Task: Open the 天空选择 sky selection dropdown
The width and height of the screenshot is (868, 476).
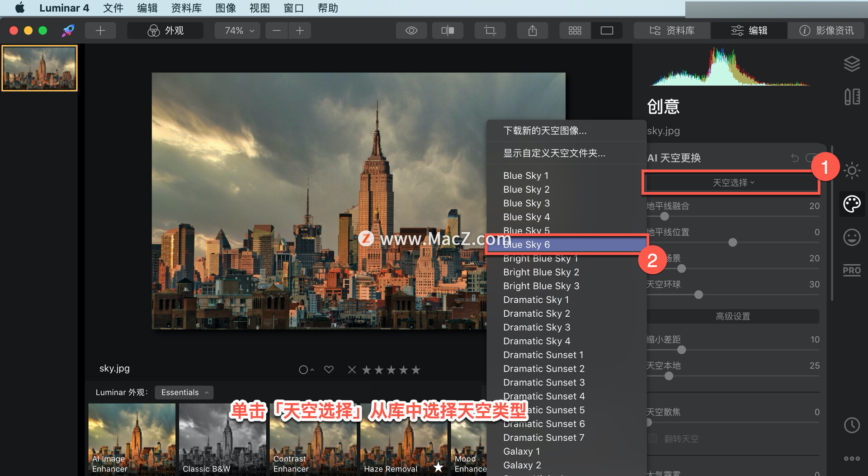Action: pyautogui.click(x=733, y=183)
